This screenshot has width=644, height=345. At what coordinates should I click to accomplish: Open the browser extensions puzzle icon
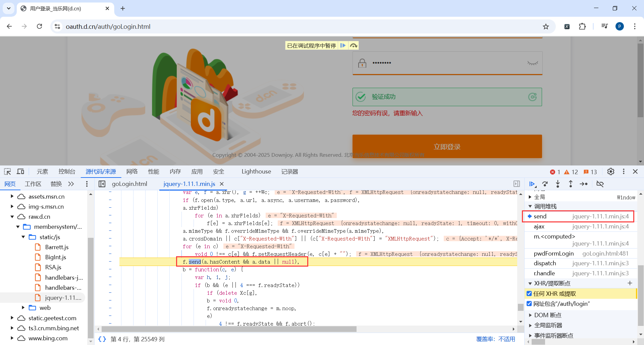pyautogui.click(x=582, y=26)
